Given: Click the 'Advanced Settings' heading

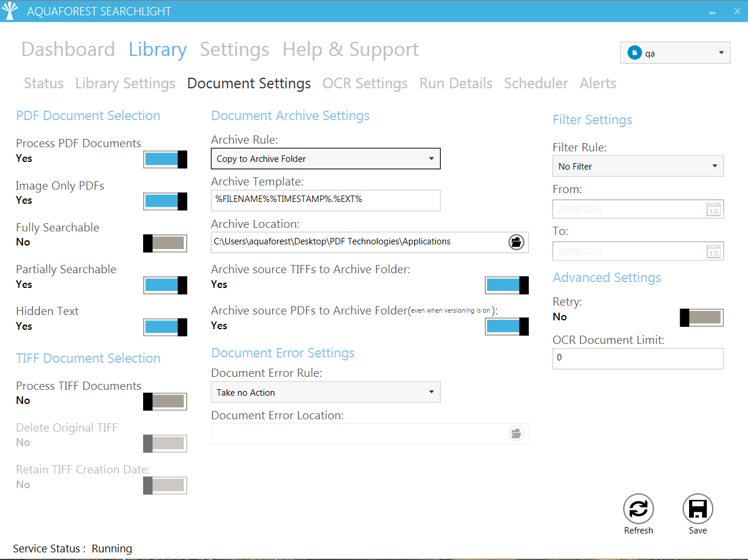Looking at the screenshot, I should (x=607, y=277).
